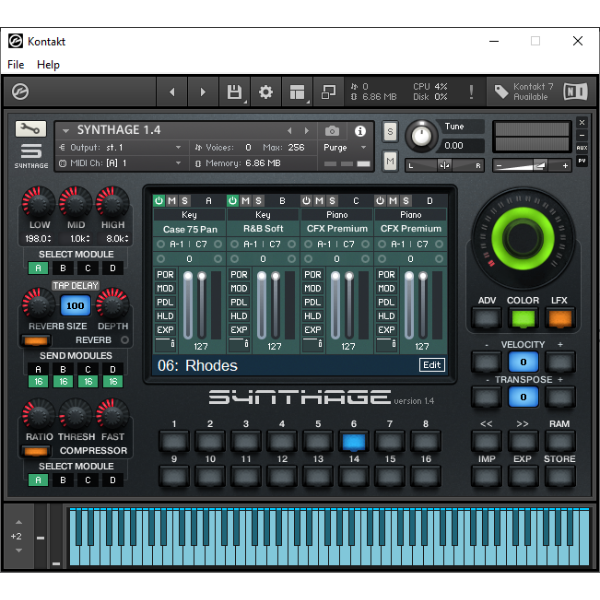This screenshot has width=600, height=600.
Task: Select preset slot 6
Action: 354,441
